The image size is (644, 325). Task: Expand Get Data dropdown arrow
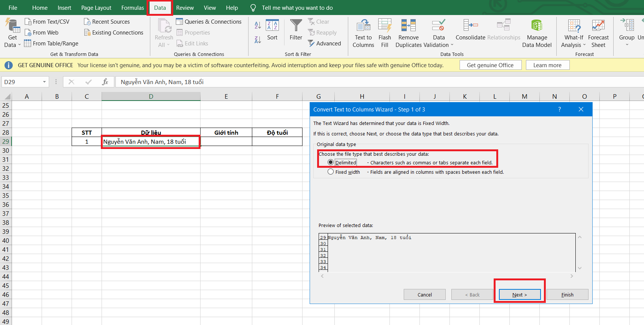[19, 45]
